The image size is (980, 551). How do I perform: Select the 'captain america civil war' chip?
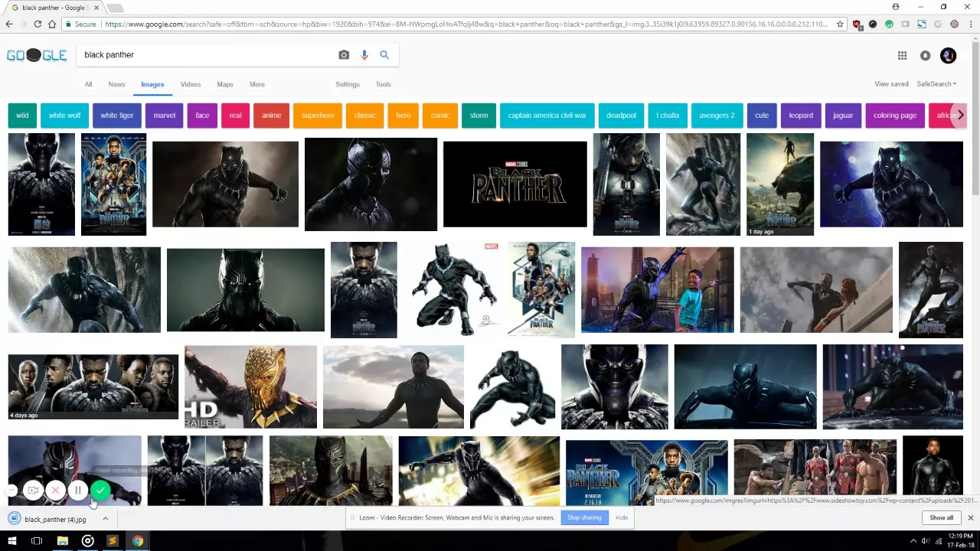pos(547,116)
